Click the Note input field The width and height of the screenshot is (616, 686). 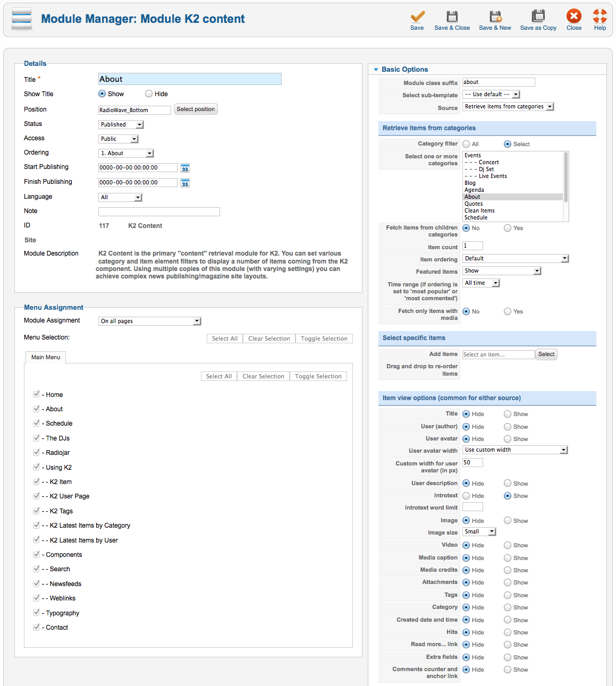tap(159, 211)
